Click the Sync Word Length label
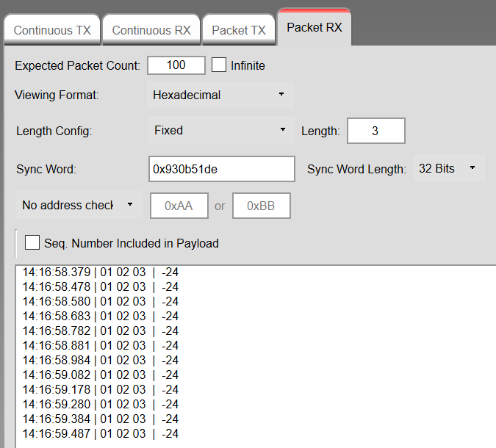The width and height of the screenshot is (496, 448). (357, 169)
